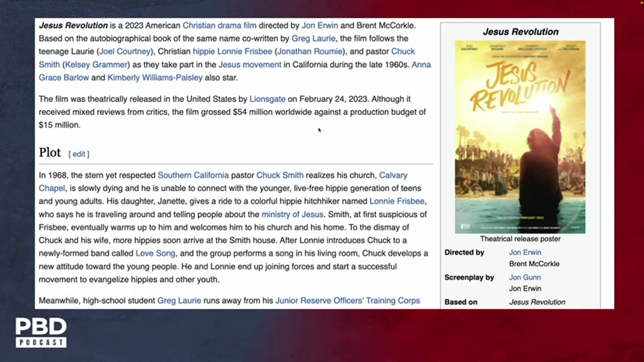Open the Southern California link
This screenshot has width=644, height=362.
tap(193, 175)
